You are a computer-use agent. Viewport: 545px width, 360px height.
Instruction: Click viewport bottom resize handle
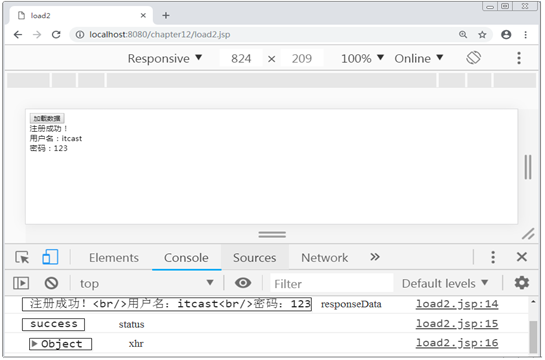click(x=272, y=235)
